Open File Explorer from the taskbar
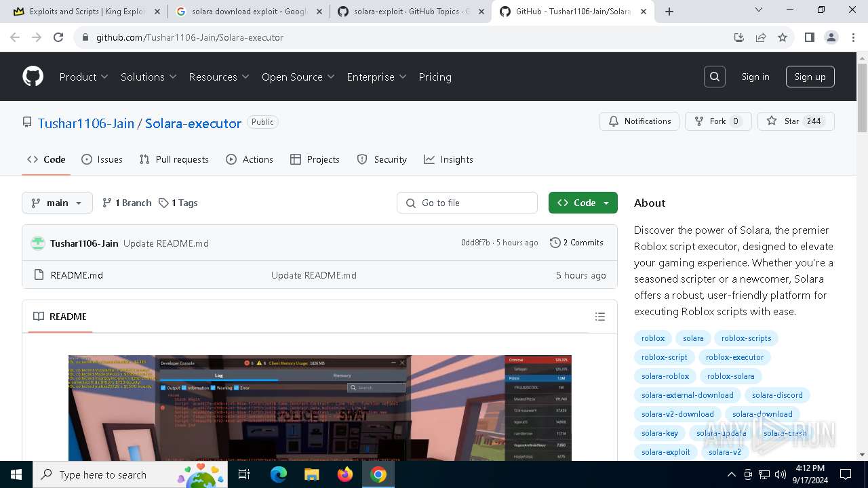The image size is (868, 488). tap(311, 474)
